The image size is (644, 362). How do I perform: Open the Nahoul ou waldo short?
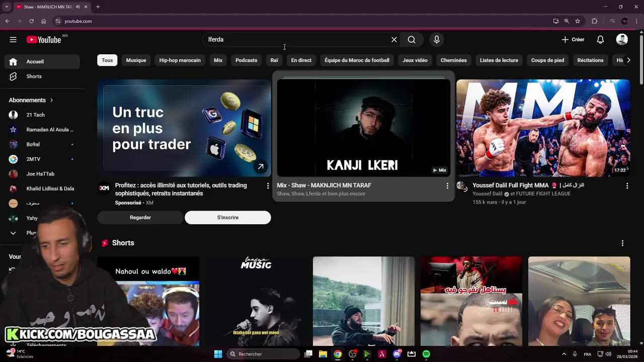148,301
